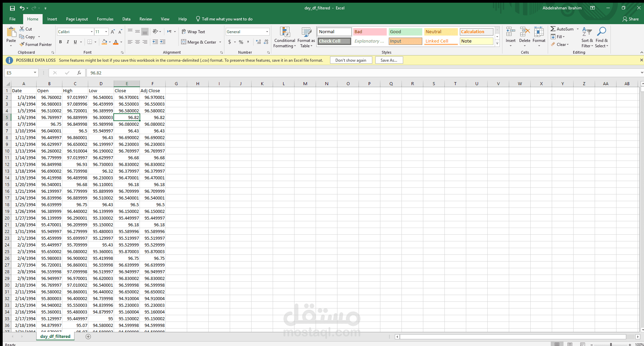This screenshot has height=346, width=644.
Task: Click the Font Color red A swatch
Action: [x=116, y=42]
